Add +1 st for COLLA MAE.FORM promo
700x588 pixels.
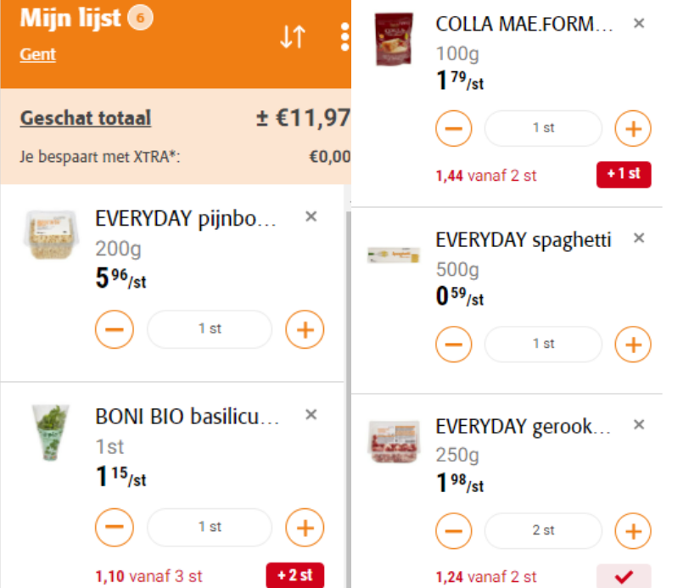tap(624, 175)
